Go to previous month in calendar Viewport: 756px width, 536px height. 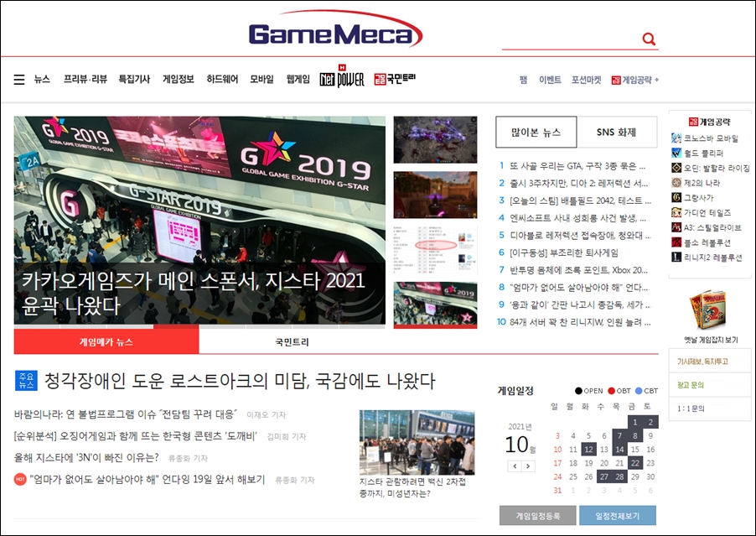[x=515, y=466]
